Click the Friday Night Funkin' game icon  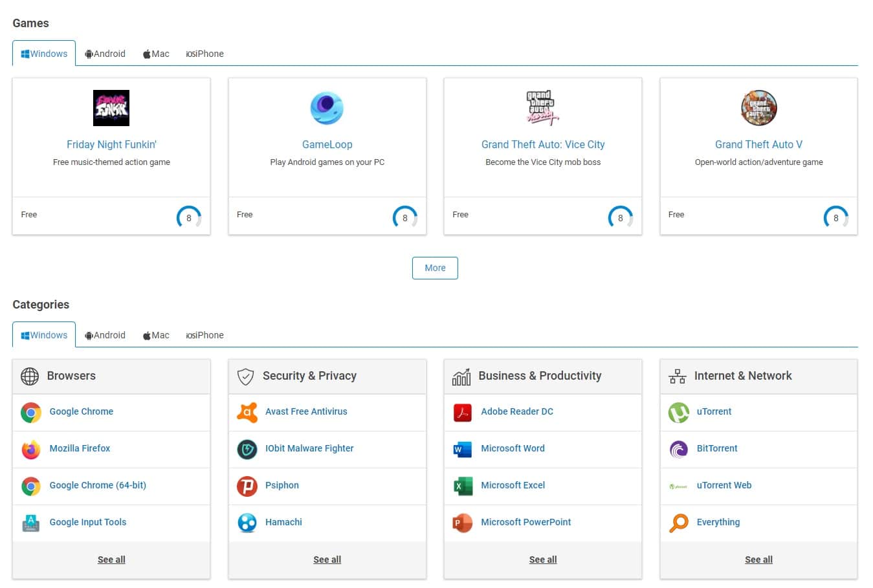coord(111,108)
